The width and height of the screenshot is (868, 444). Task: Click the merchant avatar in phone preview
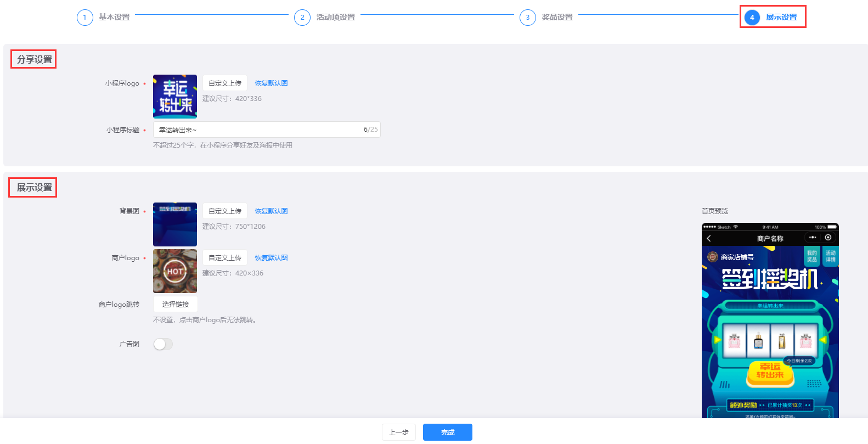(x=712, y=257)
